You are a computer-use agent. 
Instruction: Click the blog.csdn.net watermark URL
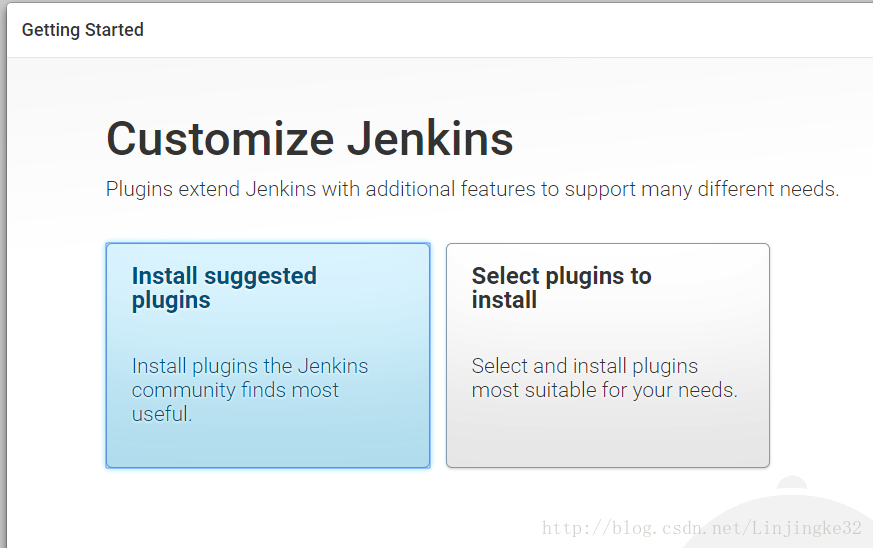click(x=702, y=527)
